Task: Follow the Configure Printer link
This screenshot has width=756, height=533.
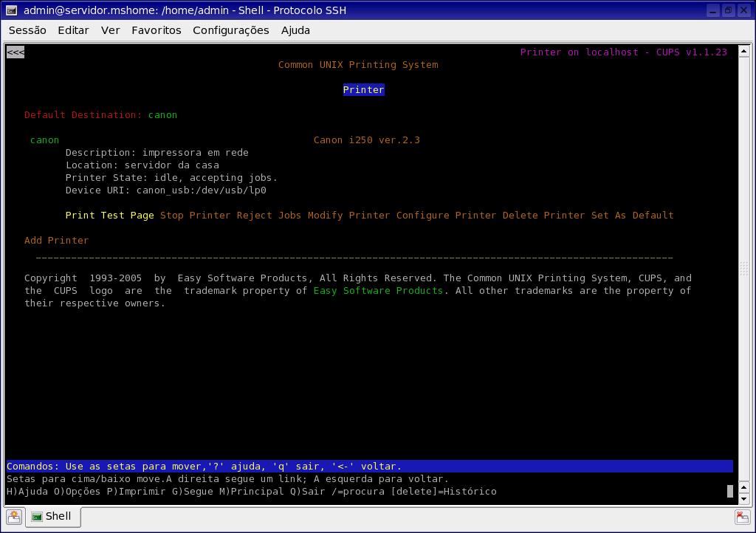Action: [446, 215]
